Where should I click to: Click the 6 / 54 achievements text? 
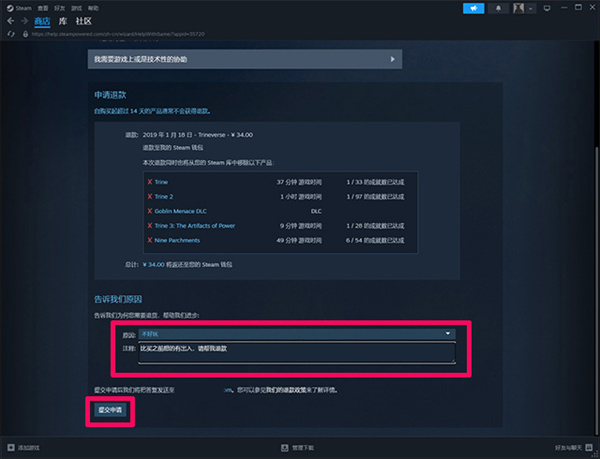375,240
